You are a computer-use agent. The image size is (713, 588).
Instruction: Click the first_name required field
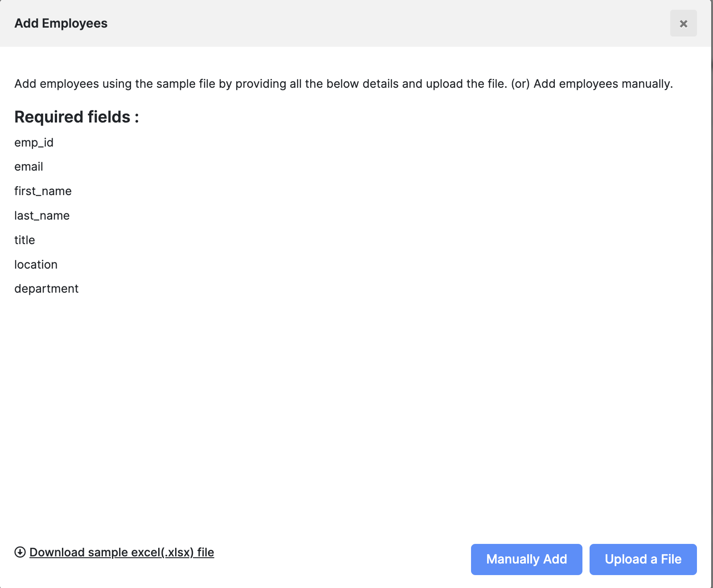click(43, 191)
